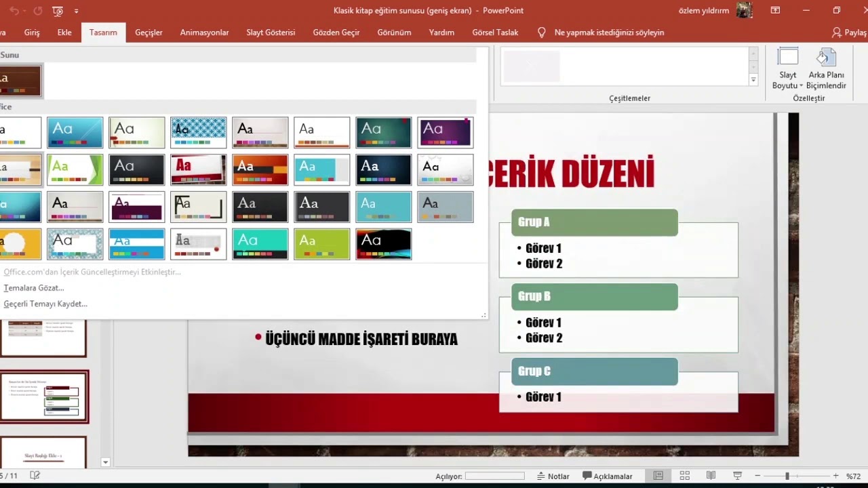Select the black theme with teal wave
The width and height of the screenshot is (868, 488).
[384, 245]
